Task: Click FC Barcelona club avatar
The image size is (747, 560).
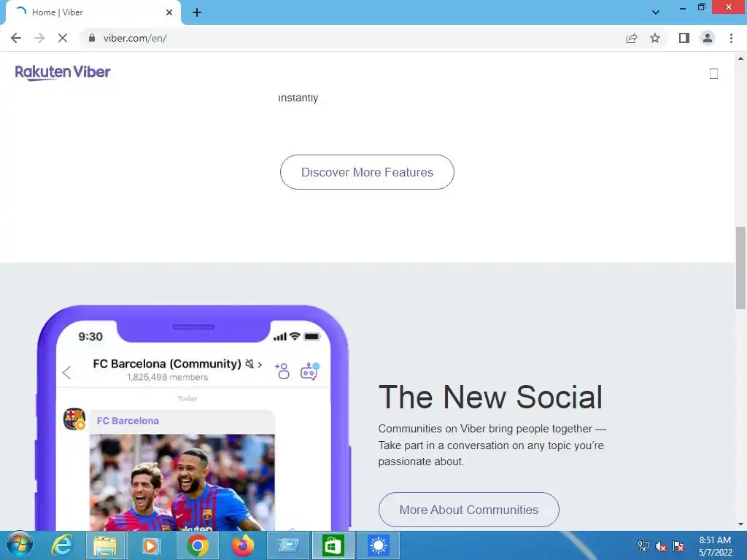Action: 75,419
